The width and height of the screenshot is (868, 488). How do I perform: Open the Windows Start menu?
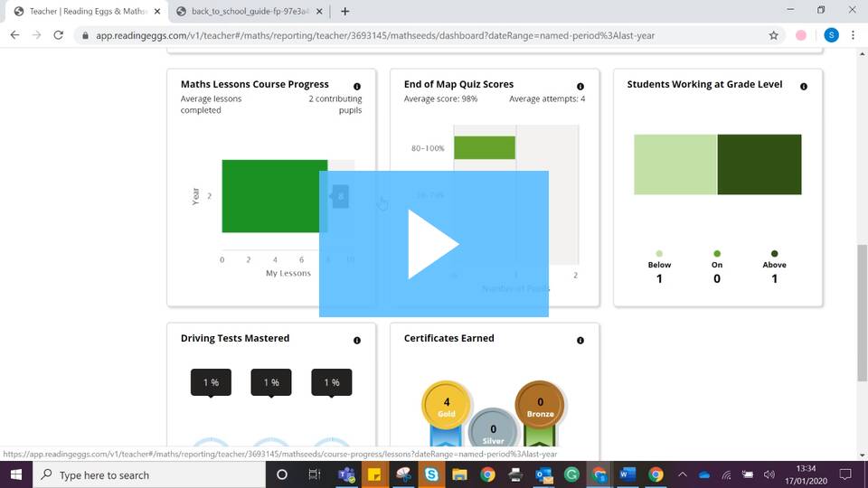16,474
